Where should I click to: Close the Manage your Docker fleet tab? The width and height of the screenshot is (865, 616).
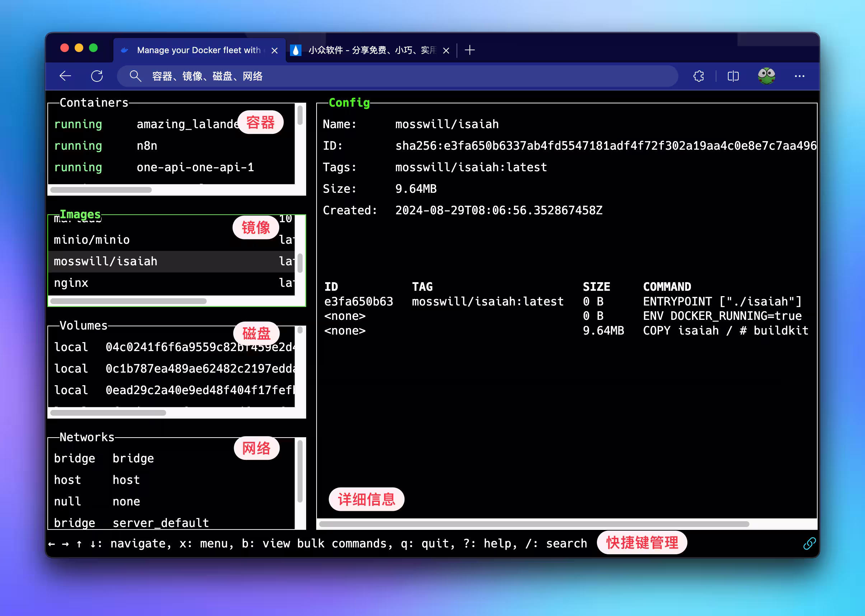click(x=275, y=51)
